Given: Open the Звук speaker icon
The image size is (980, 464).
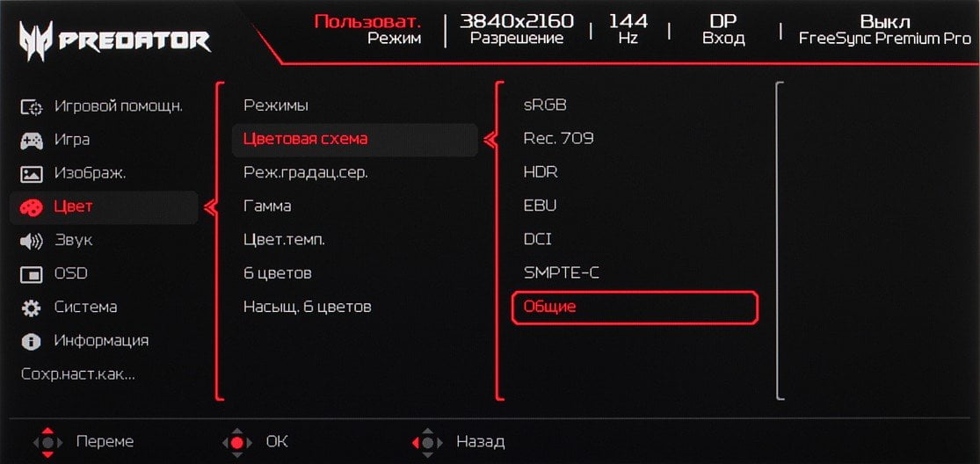Looking at the screenshot, I should coord(32,241).
